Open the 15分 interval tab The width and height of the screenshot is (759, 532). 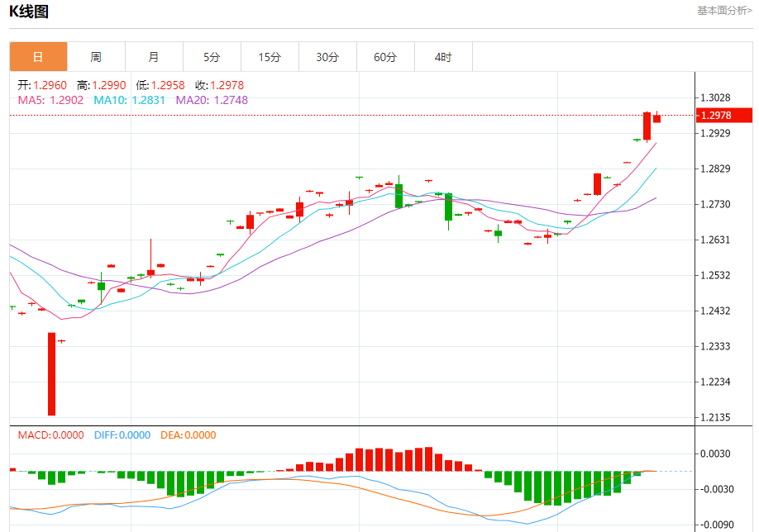pyautogui.click(x=270, y=56)
